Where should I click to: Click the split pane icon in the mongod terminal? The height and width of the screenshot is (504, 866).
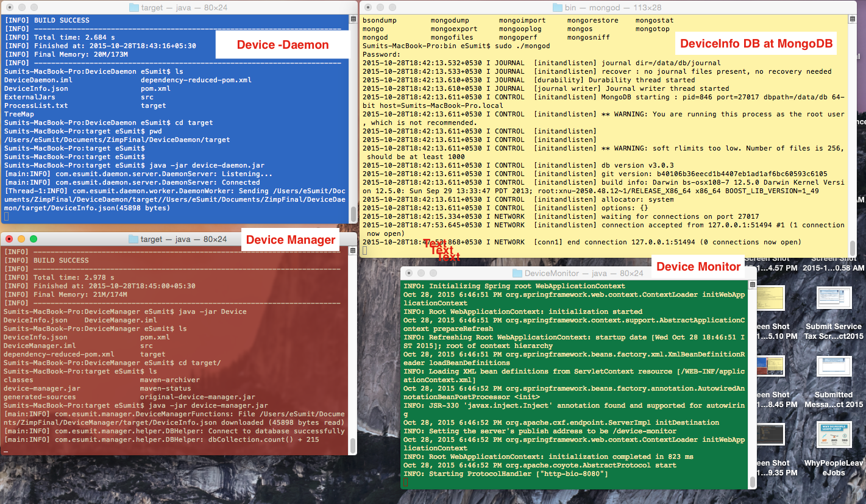click(853, 20)
